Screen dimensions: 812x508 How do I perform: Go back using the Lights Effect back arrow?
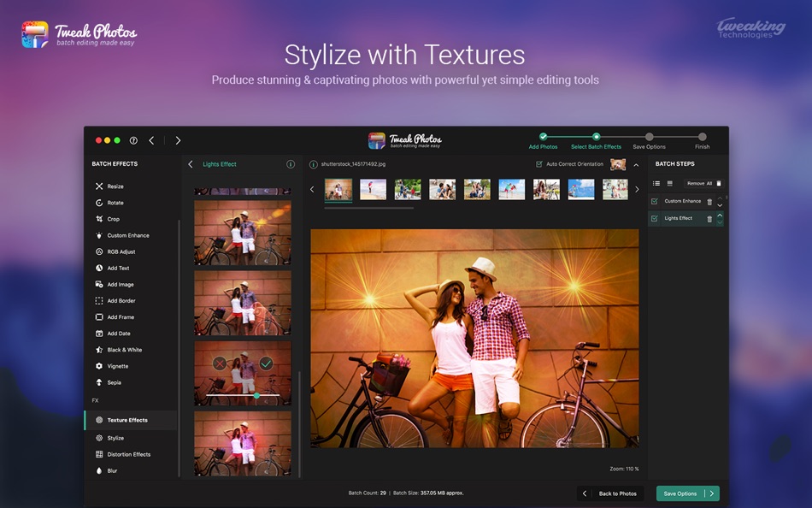click(x=189, y=164)
